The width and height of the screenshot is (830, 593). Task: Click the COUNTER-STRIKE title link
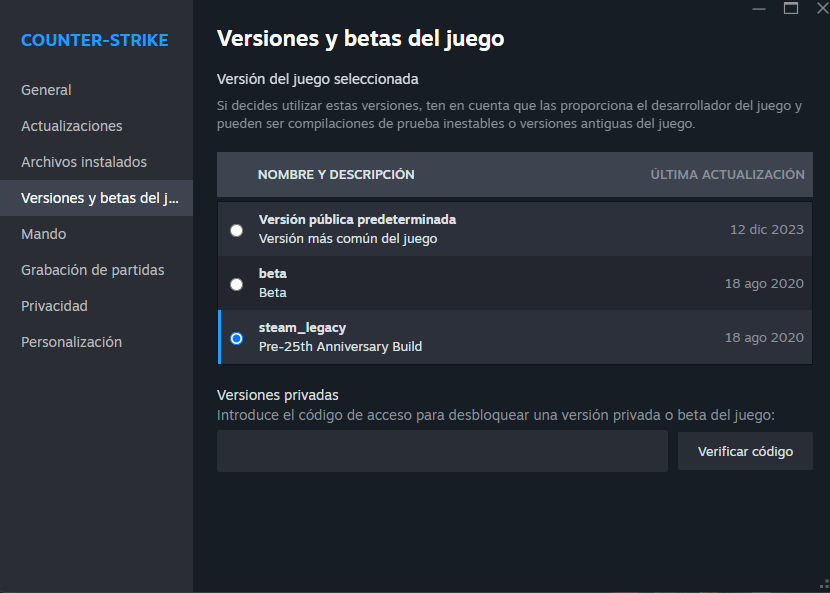[x=95, y=40]
